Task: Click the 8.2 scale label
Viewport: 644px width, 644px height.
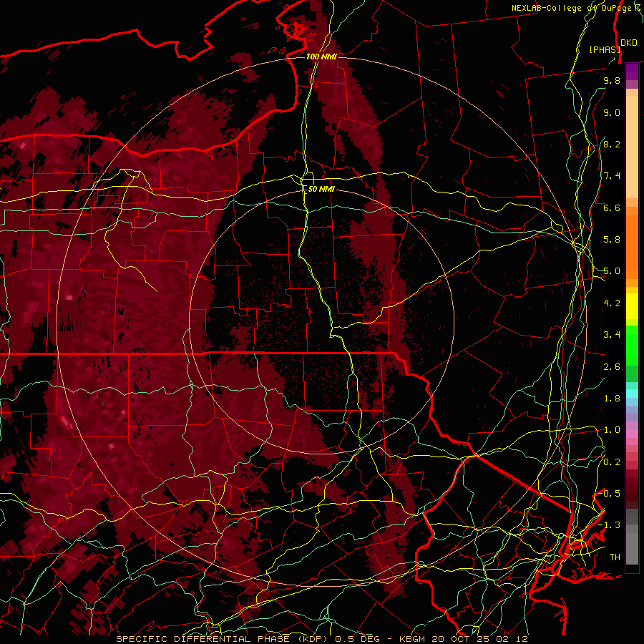Action: [612, 144]
